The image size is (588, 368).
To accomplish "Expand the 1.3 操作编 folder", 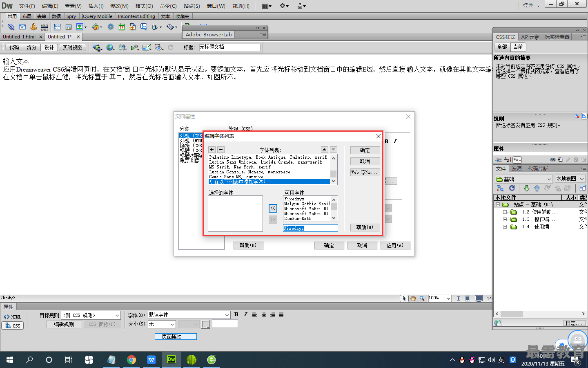I will [x=505, y=219].
